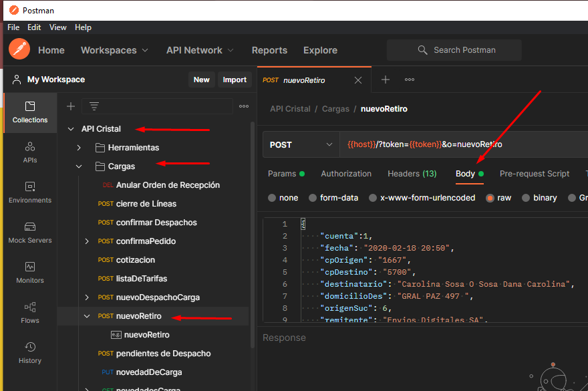This screenshot has width=588, height=391.
Task: Click the Import button
Action: coord(235,80)
